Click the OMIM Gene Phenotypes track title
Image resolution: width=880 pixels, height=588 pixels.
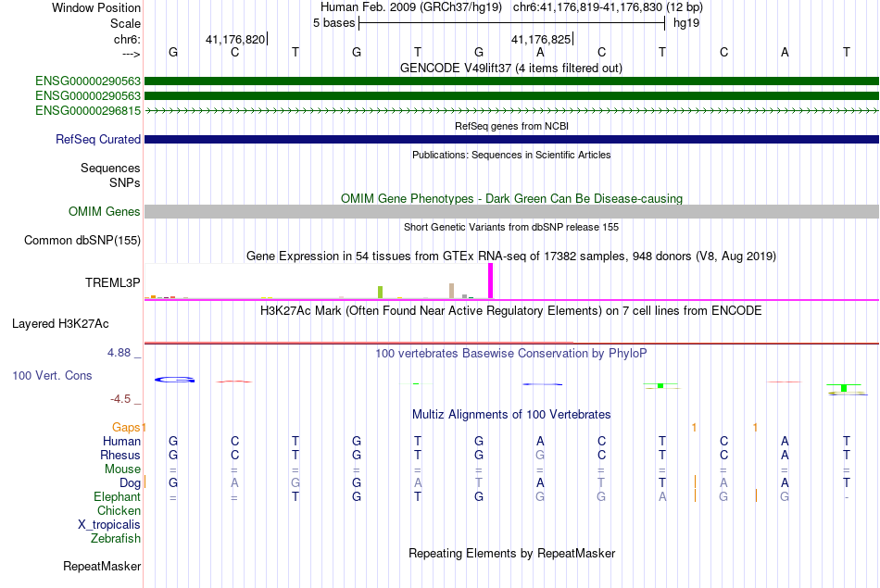[511, 198]
